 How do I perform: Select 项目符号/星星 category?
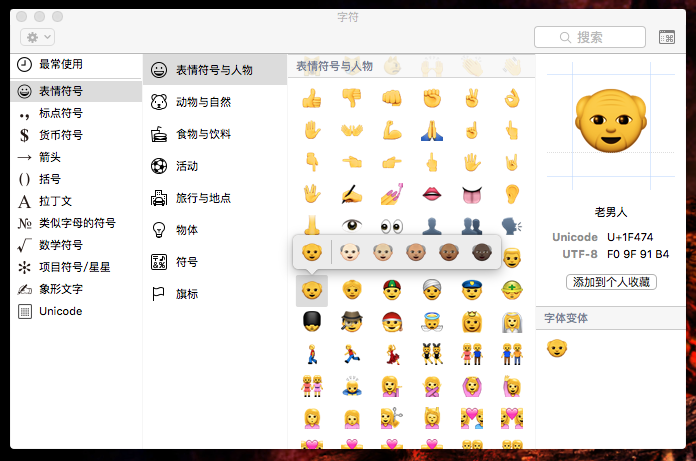(x=75, y=267)
